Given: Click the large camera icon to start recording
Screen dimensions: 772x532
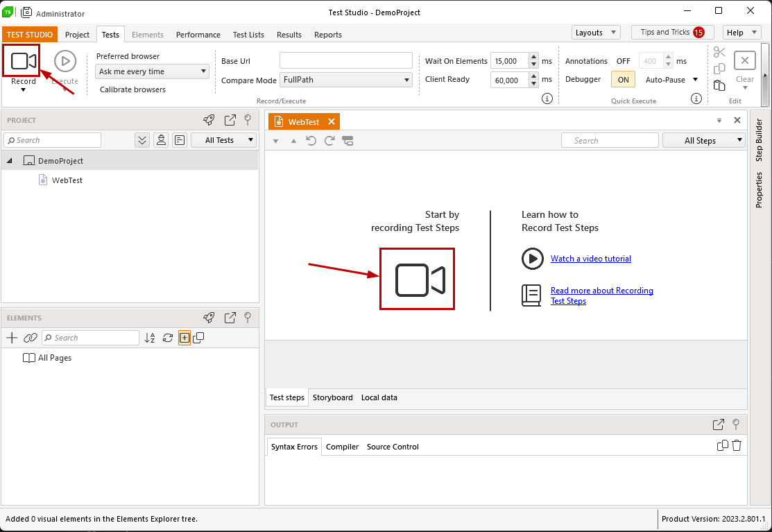Looking at the screenshot, I should 420,280.
